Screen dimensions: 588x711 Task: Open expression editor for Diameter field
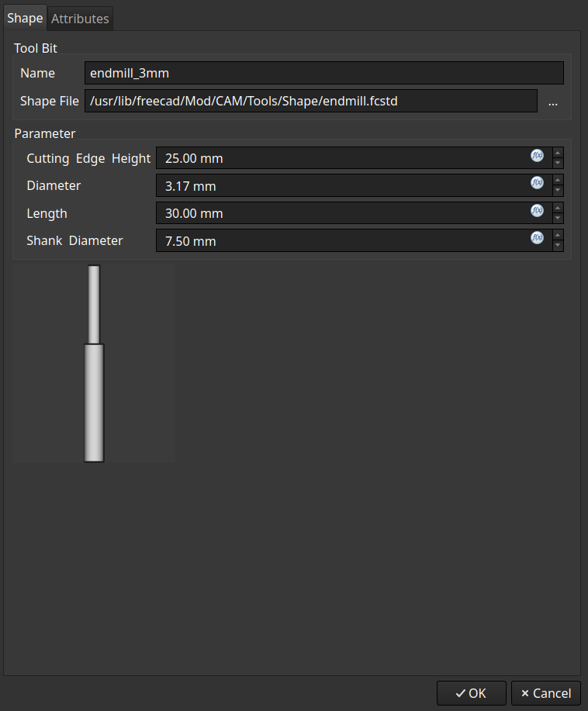point(537,183)
